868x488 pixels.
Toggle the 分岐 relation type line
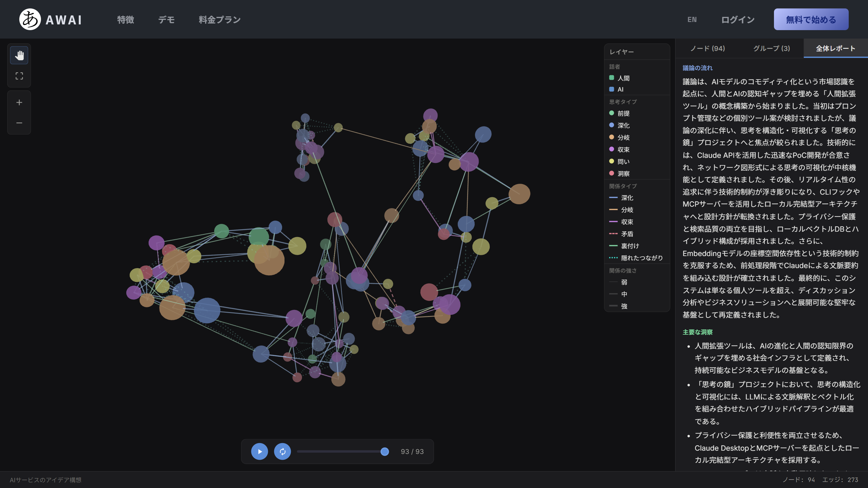pos(621,210)
